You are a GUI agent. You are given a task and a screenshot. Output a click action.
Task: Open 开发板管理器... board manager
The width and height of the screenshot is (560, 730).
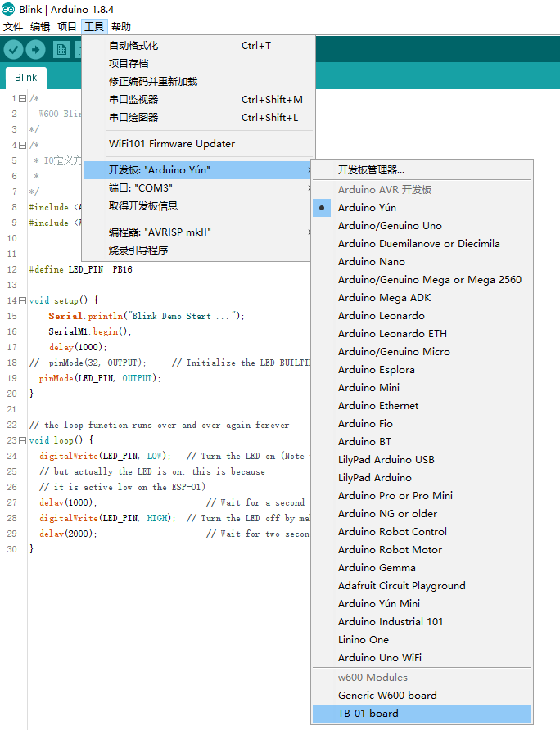tap(422, 170)
